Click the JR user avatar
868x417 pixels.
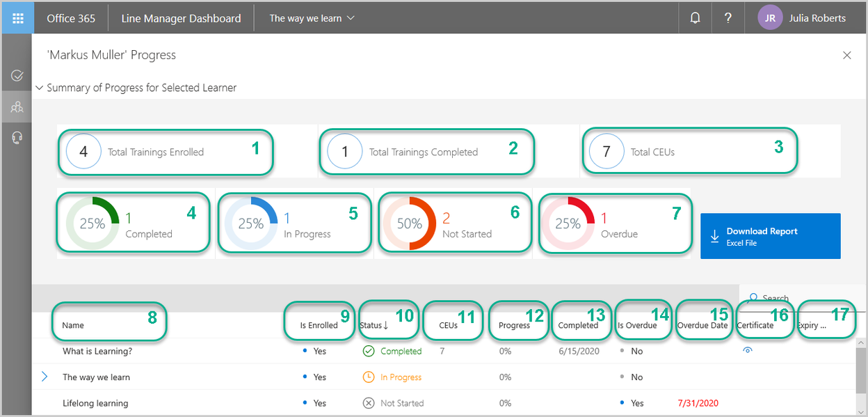(x=770, y=17)
